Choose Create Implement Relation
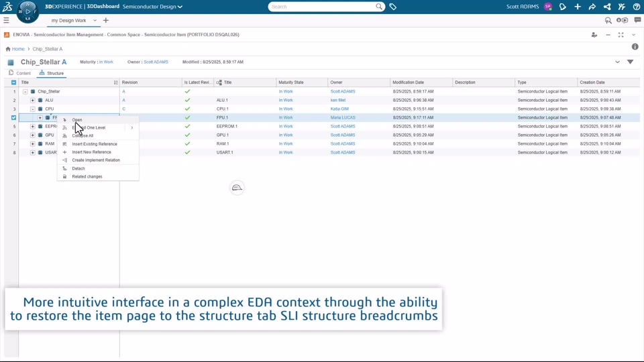This screenshot has width=644, height=362. (98, 160)
